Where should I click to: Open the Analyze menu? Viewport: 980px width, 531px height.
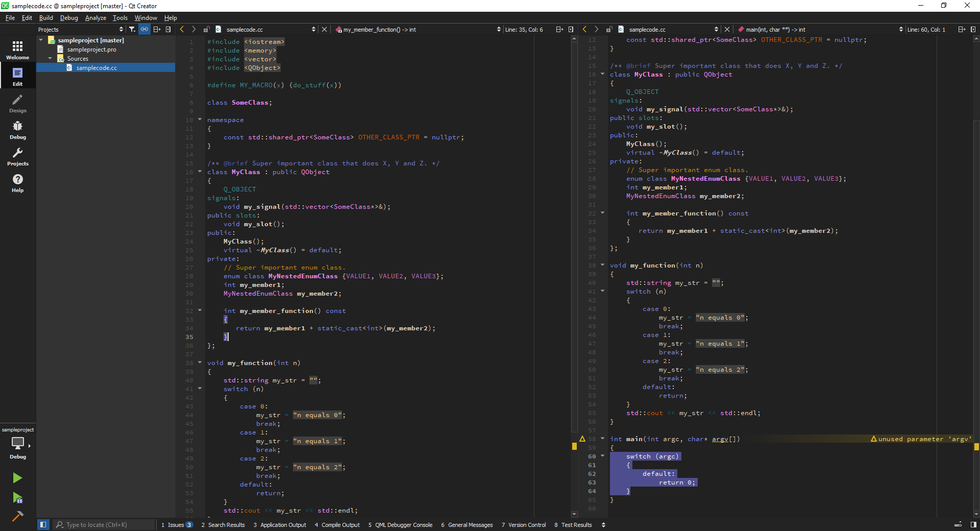coord(95,18)
